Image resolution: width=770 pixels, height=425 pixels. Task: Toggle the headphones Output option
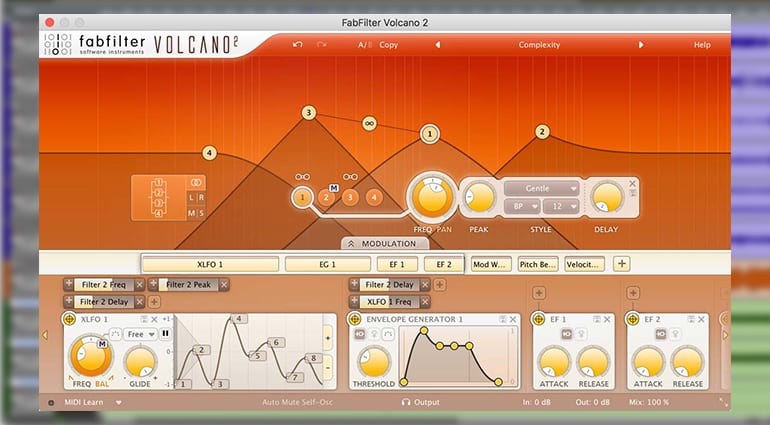tap(420, 402)
